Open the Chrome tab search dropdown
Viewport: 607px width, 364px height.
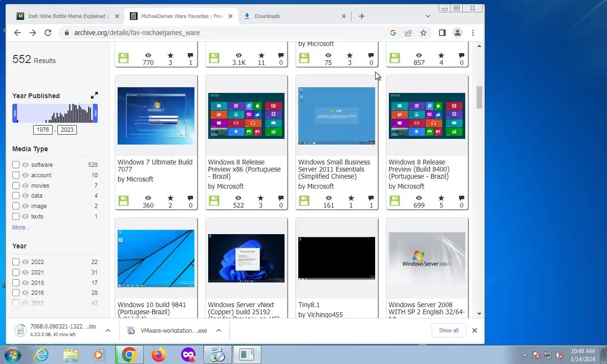pyautogui.click(x=428, y=16)
